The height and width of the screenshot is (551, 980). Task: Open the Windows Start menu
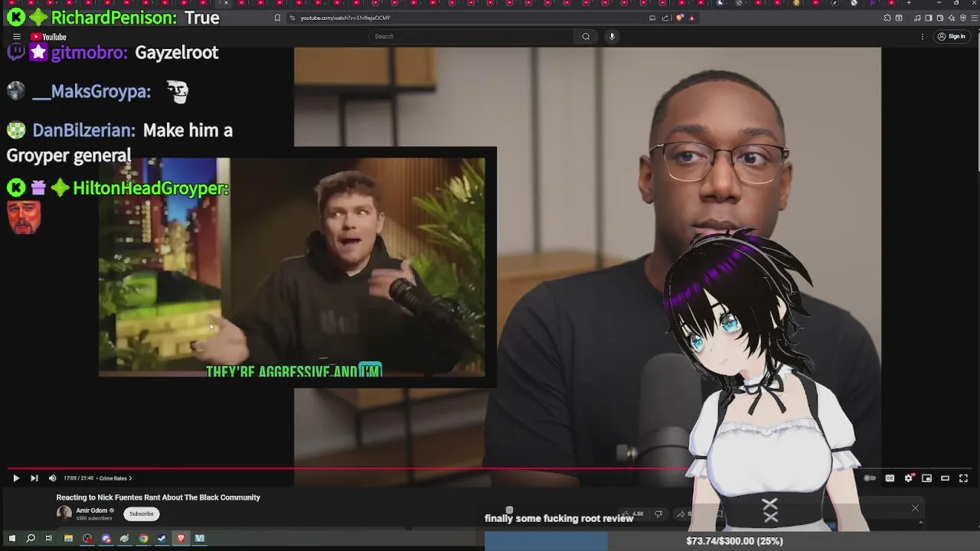(11, 539)
